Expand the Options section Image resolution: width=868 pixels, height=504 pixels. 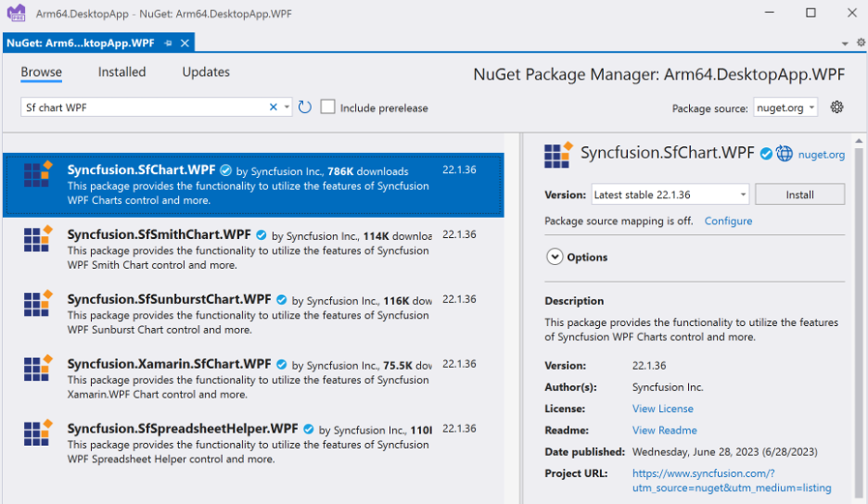(555, 258)
